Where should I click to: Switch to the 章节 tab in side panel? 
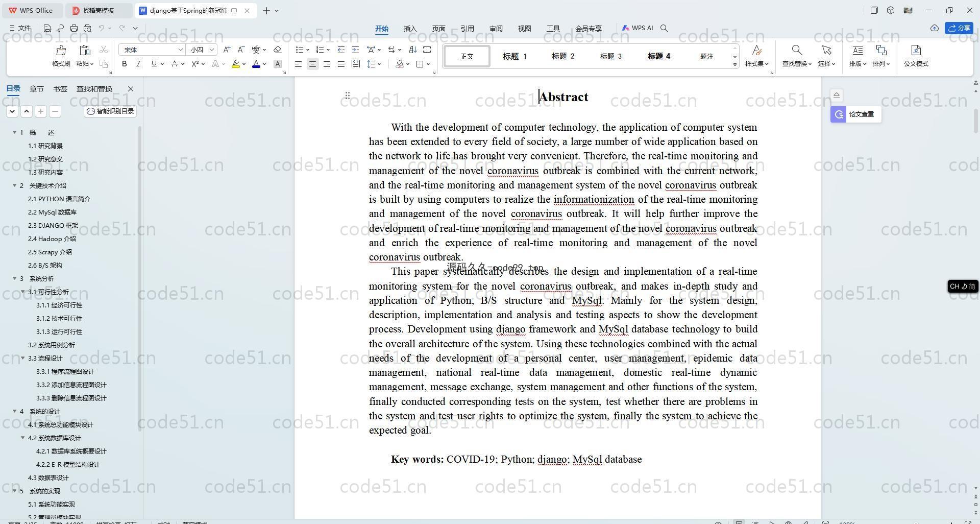36,89
